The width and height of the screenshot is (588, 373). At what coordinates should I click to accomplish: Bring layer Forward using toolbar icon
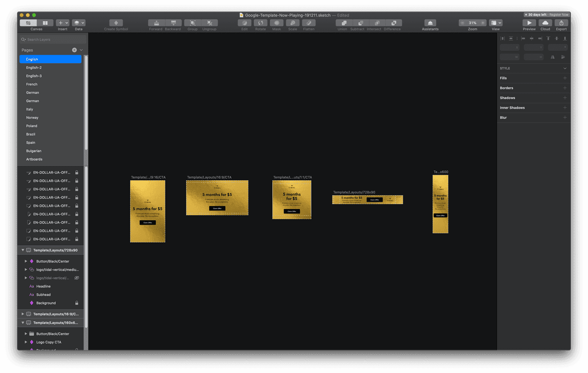(x=156, y=23)
